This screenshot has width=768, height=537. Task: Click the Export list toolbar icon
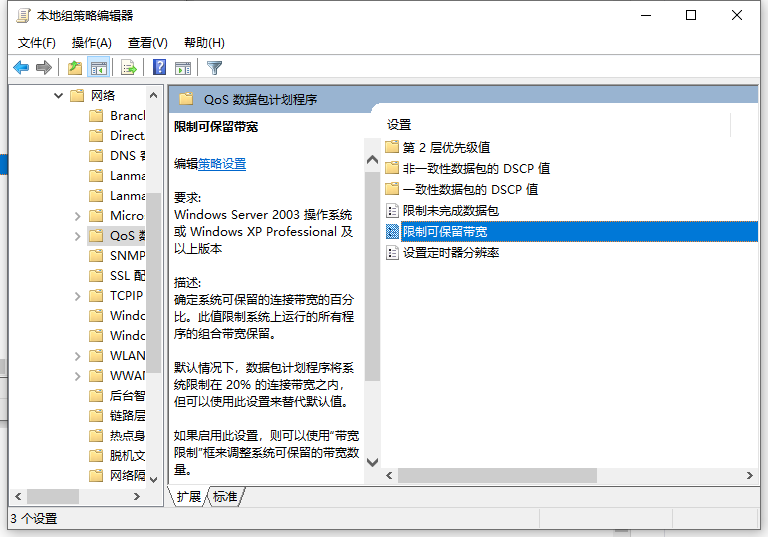[129, 68]
